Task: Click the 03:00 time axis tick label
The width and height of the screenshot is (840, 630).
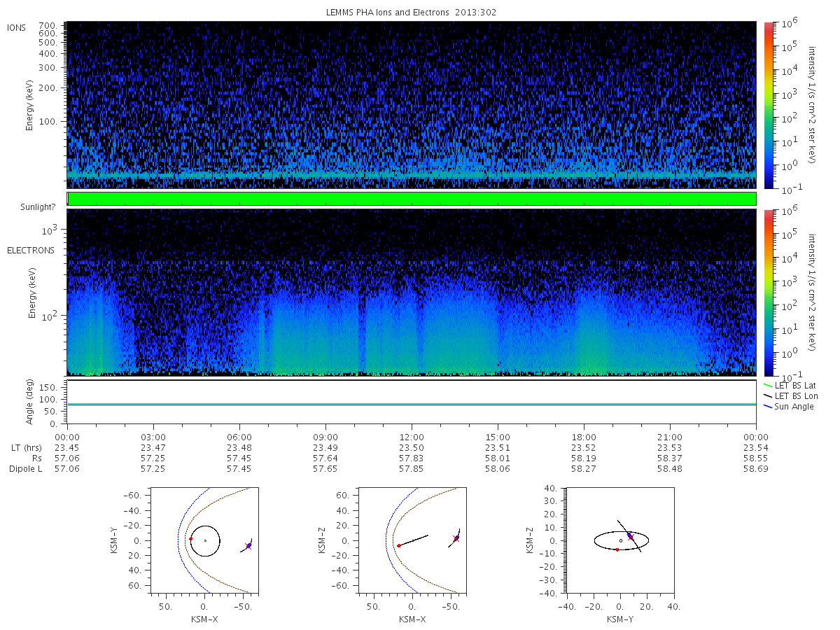Action: (153, 436)
